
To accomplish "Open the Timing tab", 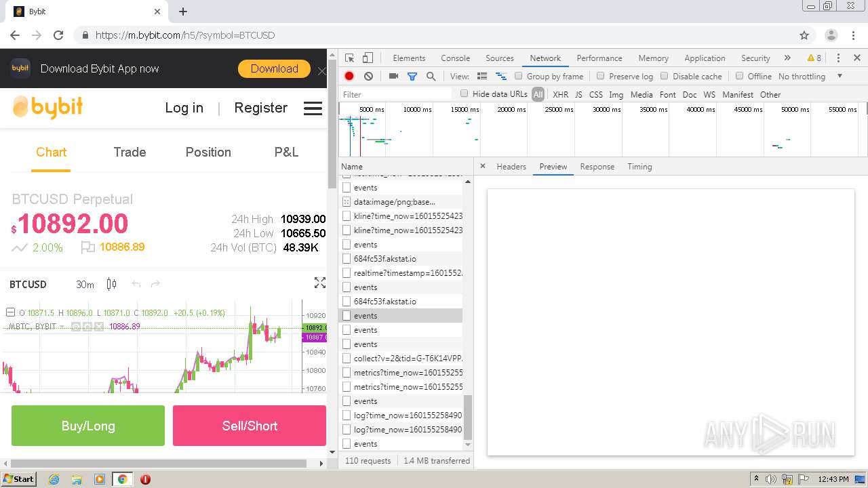I will pyautogui.click(x=639, y=167).
